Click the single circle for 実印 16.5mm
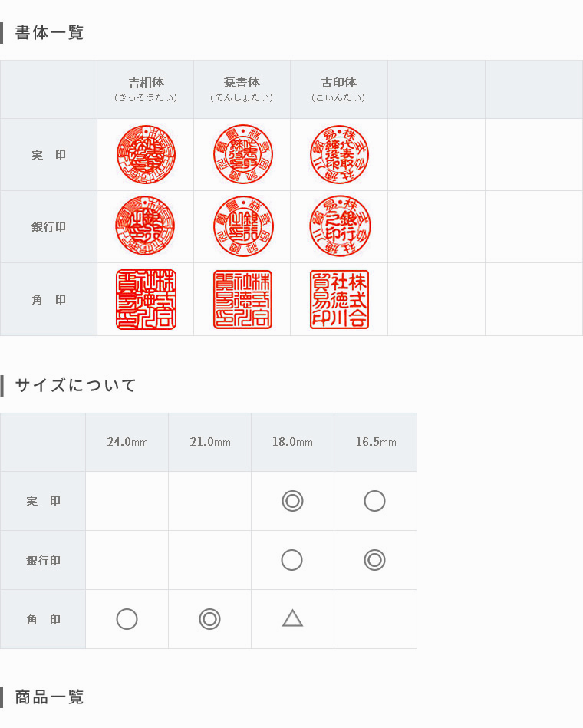This screenshot has width=583, height=728. click(374, 501)
